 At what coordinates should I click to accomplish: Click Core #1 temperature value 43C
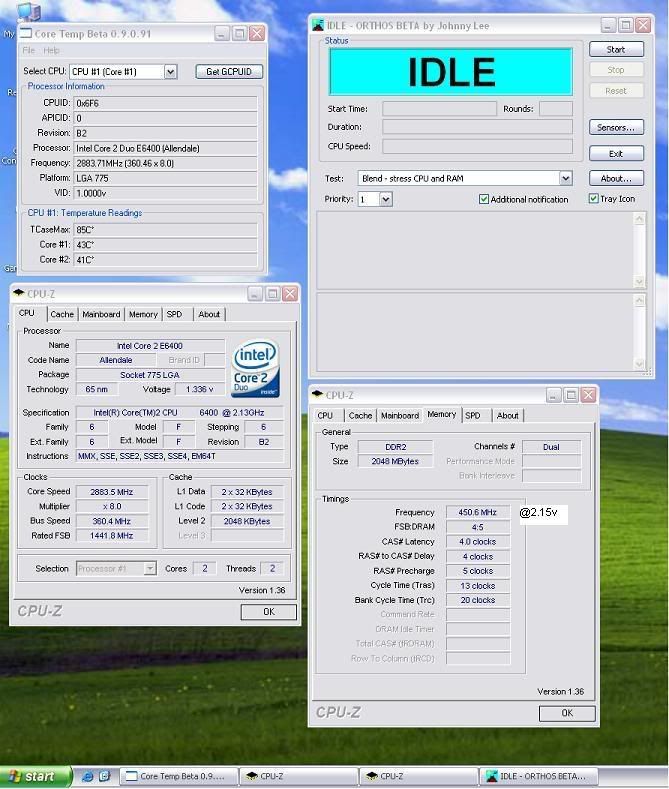coord(165,245)
